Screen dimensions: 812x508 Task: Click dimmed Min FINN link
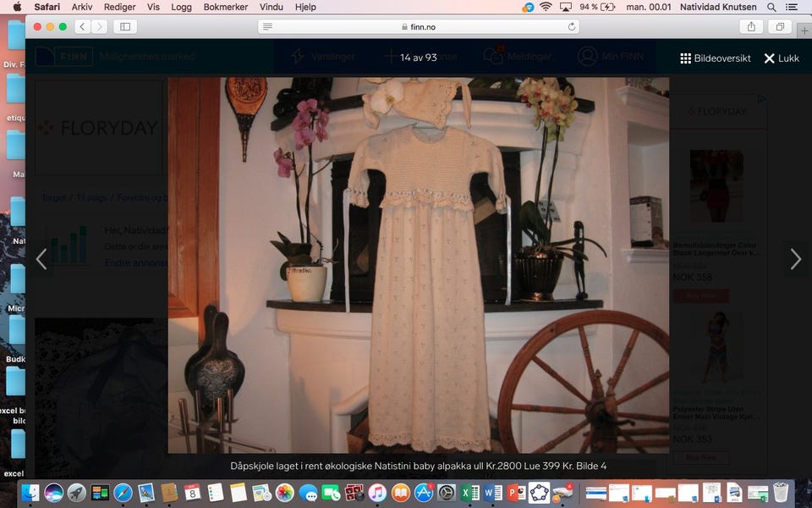[x=611, y=57]
